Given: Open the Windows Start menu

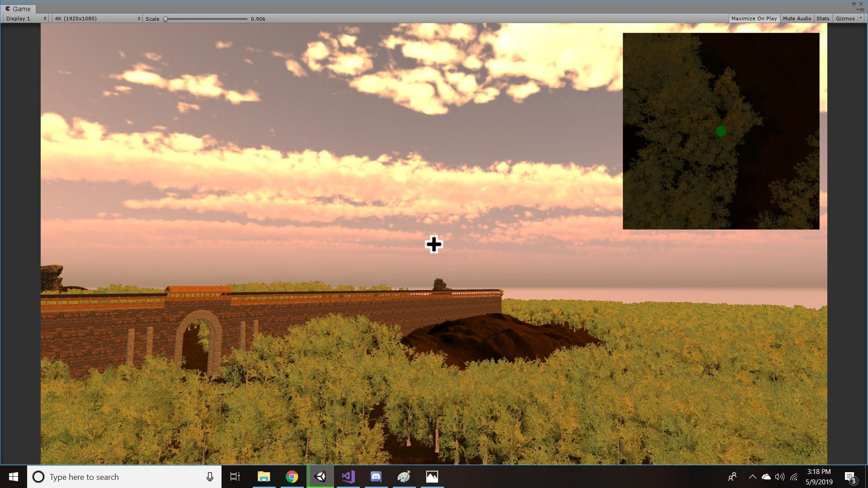Looking at the screenshot, I should click(x=14, y=477).
